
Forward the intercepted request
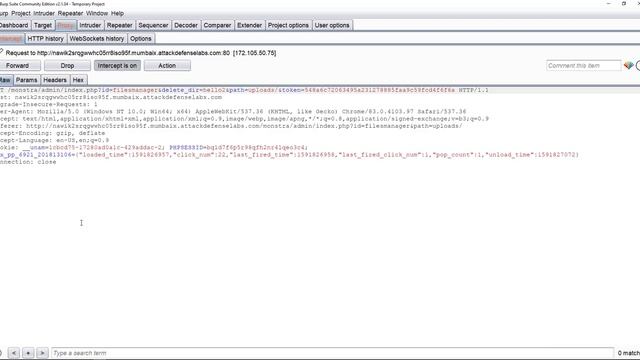click(18, 66)
